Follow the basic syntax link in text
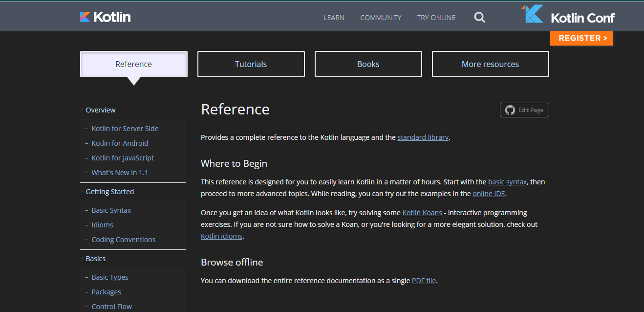The image size is (644, 312). click(x=507, y=182)
